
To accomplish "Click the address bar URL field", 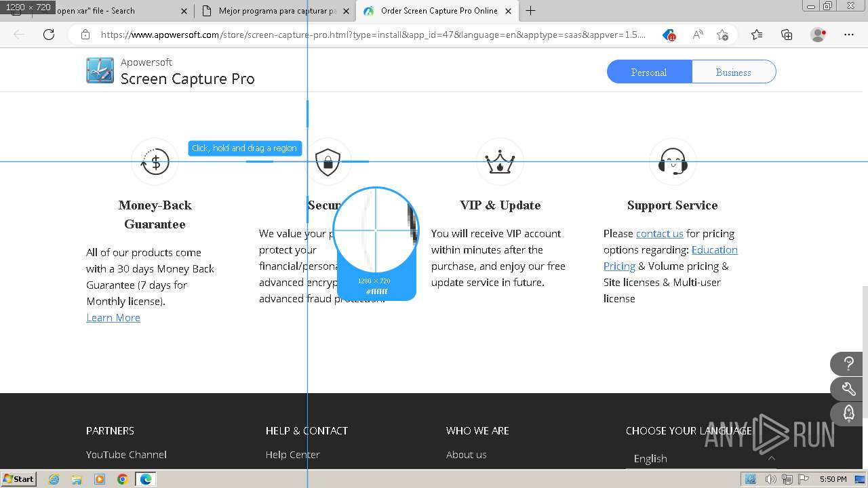I will pyautogui.click(x=373, y=35).
